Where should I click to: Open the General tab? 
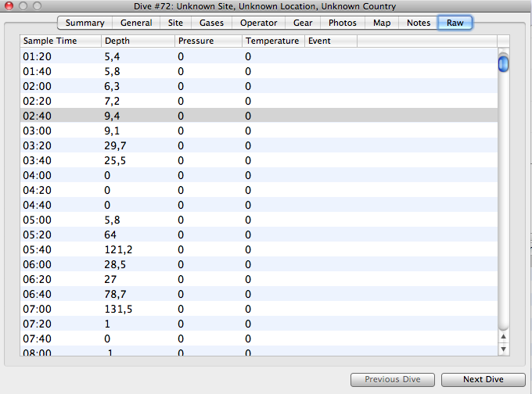pyautogui.click(x=136, y=23)
